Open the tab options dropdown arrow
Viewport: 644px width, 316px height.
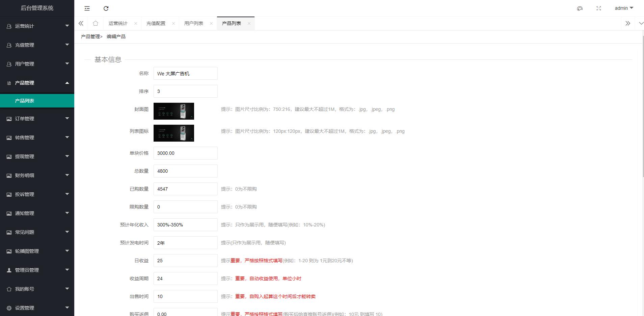click(x=641, y=23)
